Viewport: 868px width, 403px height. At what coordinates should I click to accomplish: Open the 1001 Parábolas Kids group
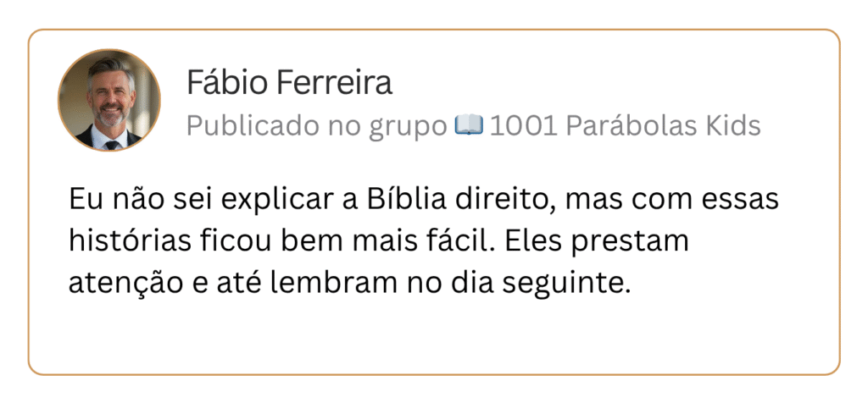(x=625, y=126)
